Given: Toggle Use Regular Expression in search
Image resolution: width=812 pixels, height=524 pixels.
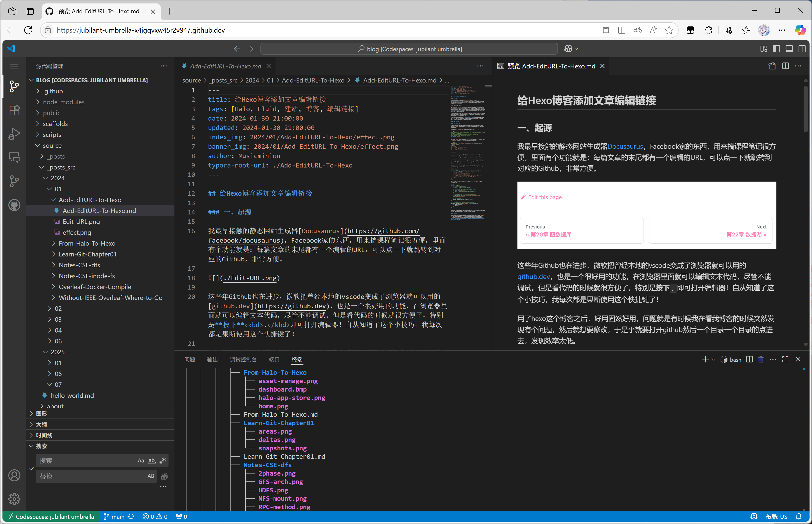Looking at the screenshot, I should coord(163,460).
